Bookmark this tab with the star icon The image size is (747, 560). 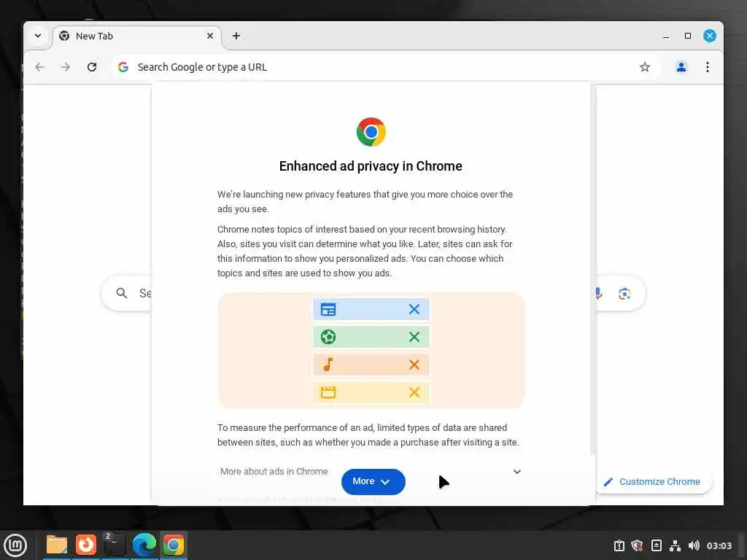tap(645, 67)
